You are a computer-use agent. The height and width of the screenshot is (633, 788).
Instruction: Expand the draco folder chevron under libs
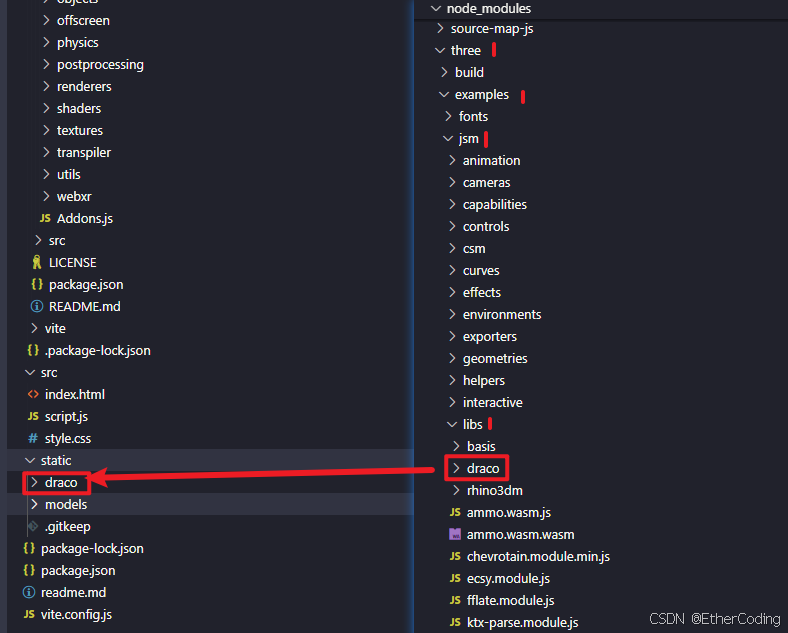(x=456, y=468)
